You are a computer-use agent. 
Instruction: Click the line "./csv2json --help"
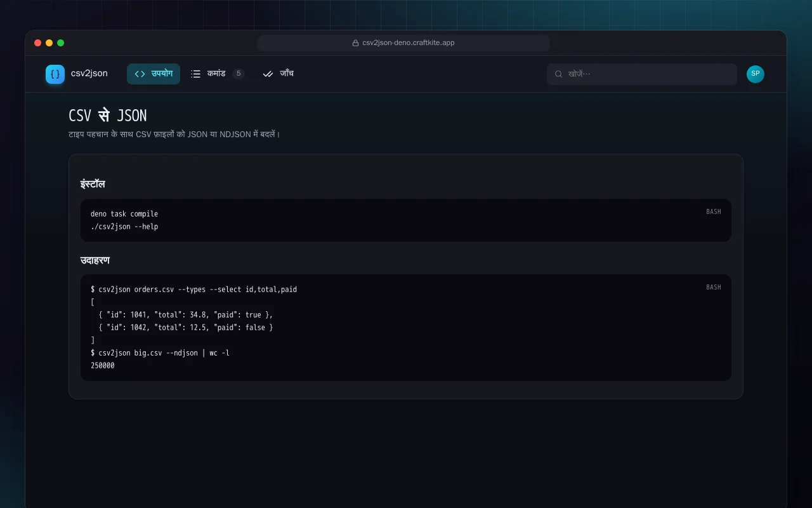click(124, 227)
